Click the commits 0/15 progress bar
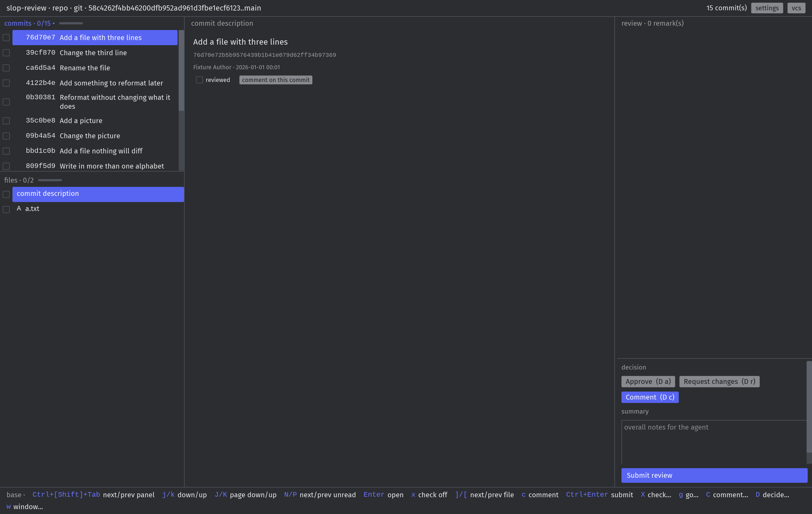The height and width of the screenshot is (514, 812). [x=71, y=23]
